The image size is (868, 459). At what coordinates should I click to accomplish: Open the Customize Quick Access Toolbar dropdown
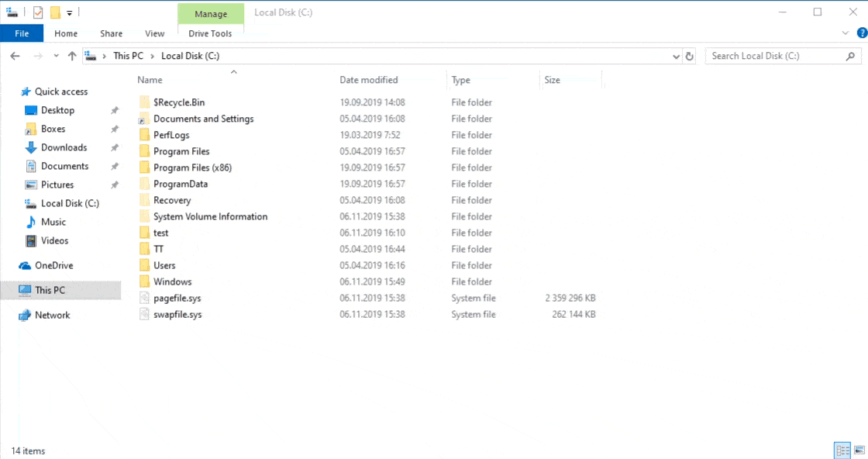coord(69,13)
